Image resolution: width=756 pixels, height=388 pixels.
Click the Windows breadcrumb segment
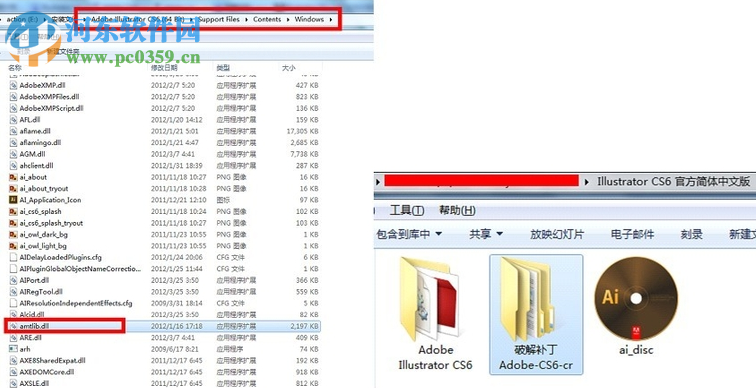coord(309,19)
